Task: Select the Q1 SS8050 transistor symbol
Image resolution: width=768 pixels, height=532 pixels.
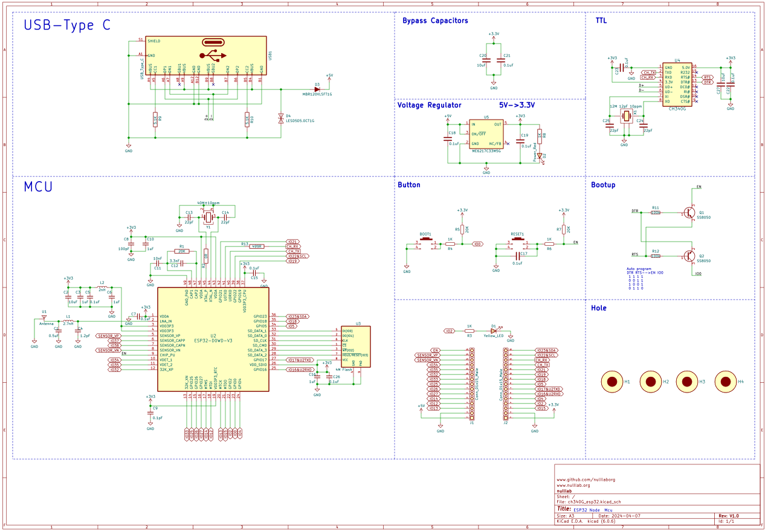Action: click(688, 213)
